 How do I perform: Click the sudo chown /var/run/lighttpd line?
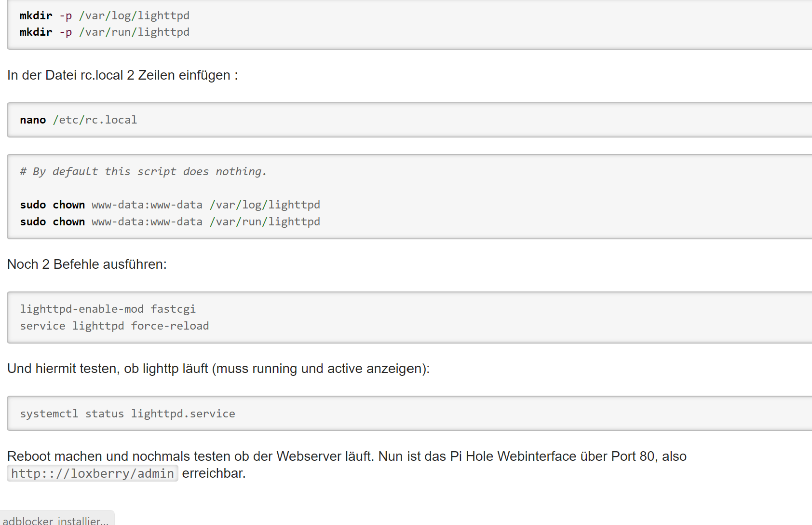170,221
